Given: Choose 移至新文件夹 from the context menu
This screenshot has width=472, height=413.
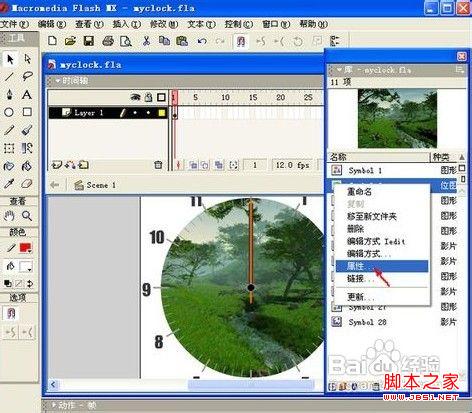Looking at the screenshot, I should [382, 216].
